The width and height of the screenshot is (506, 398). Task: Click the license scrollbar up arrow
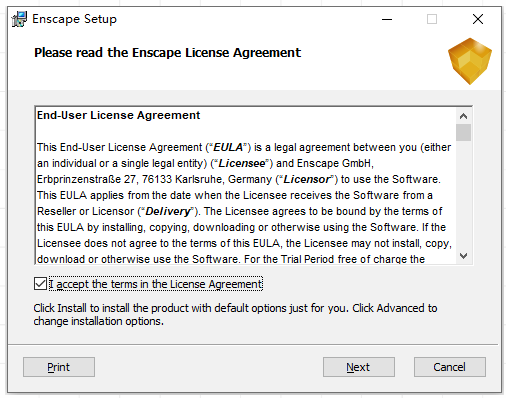[463, 116]
